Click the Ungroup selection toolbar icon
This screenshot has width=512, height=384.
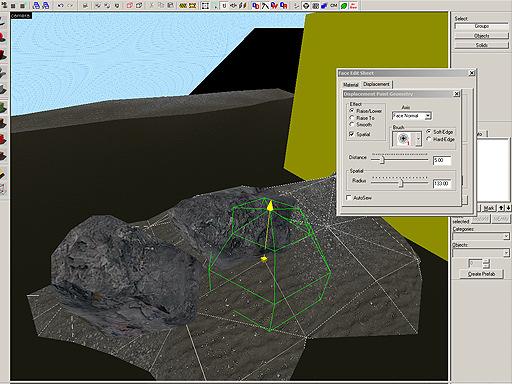tap(107, 5)
